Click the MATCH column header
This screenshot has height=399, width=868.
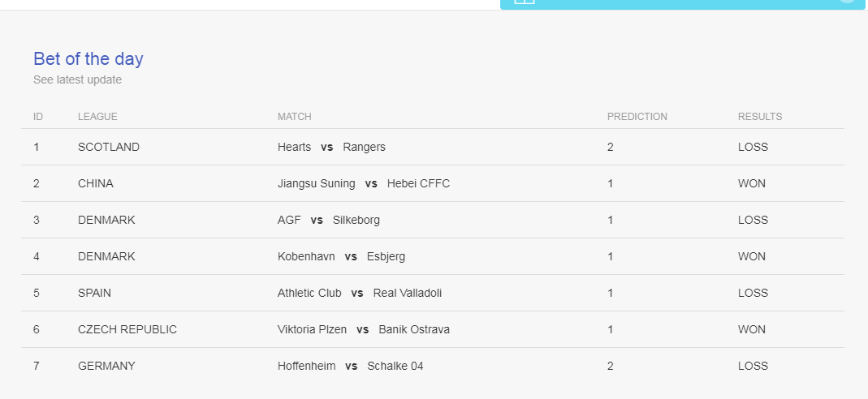[295, 117]
